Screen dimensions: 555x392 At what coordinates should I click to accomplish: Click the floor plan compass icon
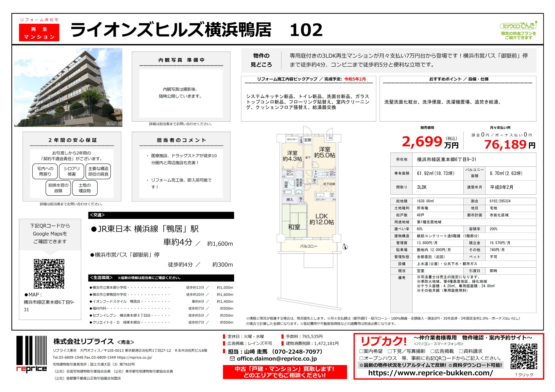[x=345, y=247]
